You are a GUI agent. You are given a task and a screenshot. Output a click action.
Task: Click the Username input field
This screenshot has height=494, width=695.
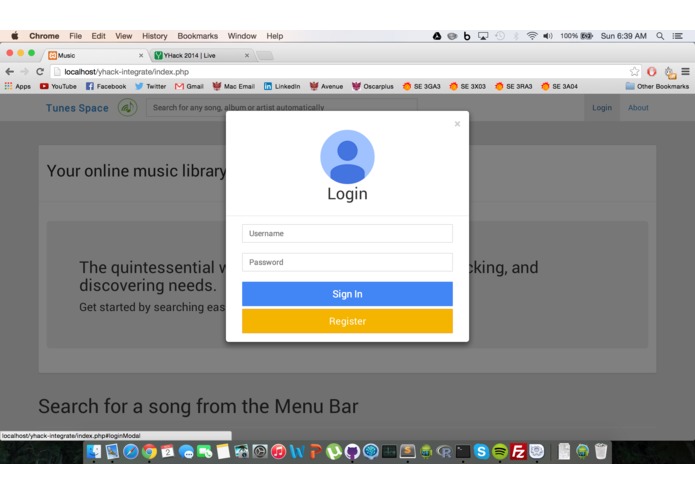point(347,233)
